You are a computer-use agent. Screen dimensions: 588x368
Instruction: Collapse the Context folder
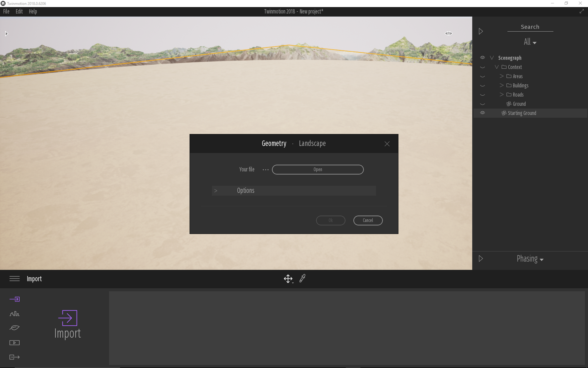pyautogui.click(x=497, y=67)
